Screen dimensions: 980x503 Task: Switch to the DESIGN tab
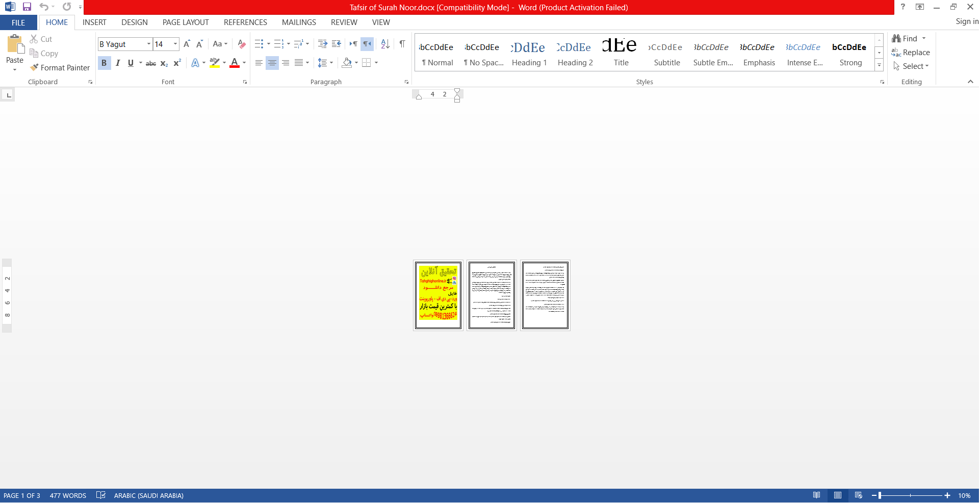click(x=135, y=22)
